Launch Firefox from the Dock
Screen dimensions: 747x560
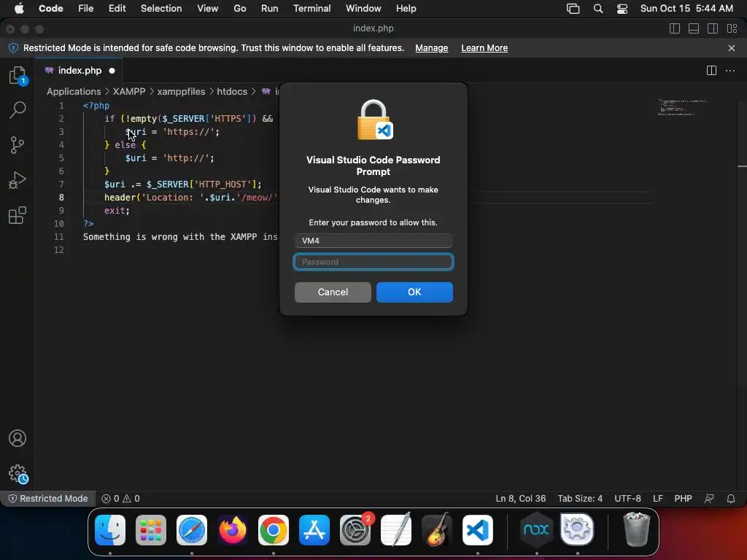point(233,530)
